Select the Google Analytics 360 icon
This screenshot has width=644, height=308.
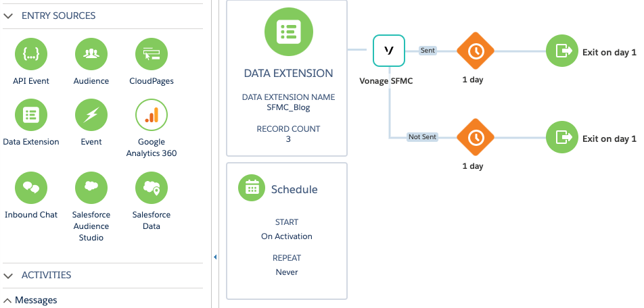tap(152, 115)
